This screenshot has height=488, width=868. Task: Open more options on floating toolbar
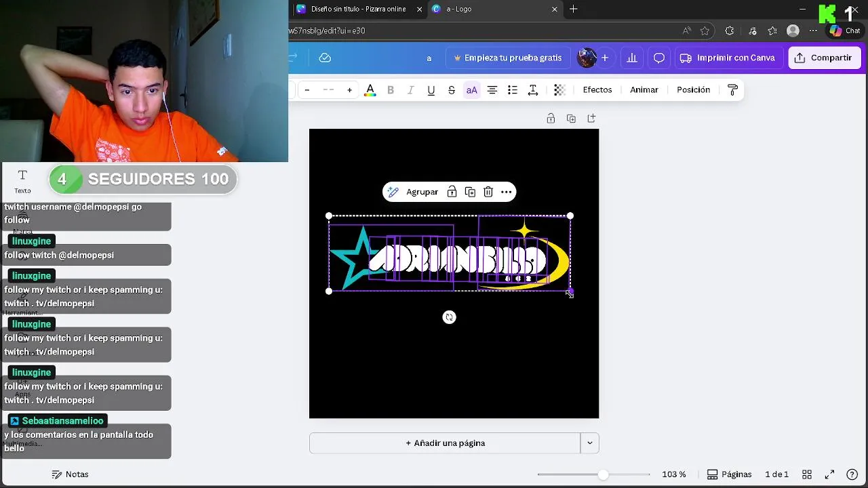coord(507,192)
